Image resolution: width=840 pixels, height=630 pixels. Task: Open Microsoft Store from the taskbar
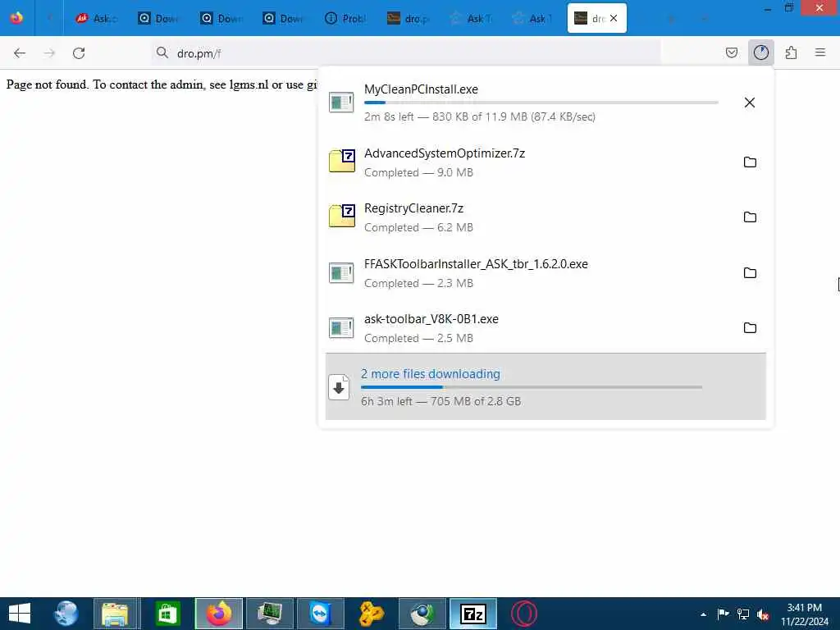click(167, 614)
